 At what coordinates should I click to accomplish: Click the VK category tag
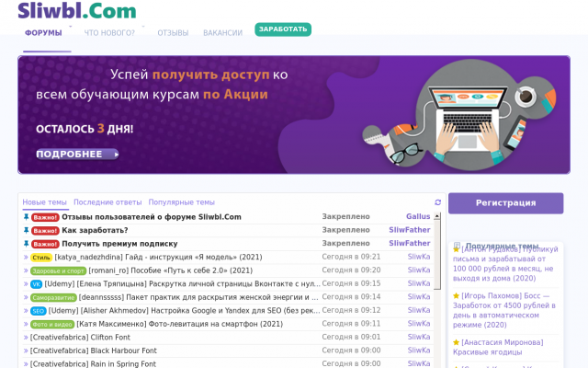coord(37,284)
